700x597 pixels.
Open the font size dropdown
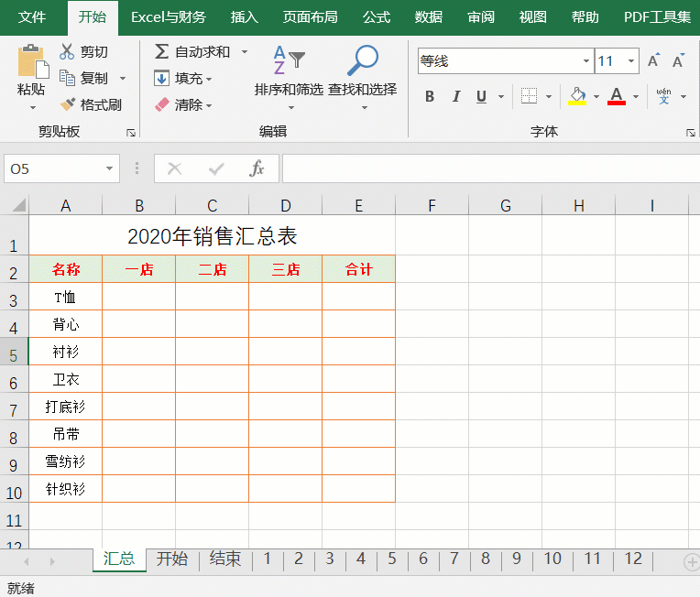pos(631,60)
